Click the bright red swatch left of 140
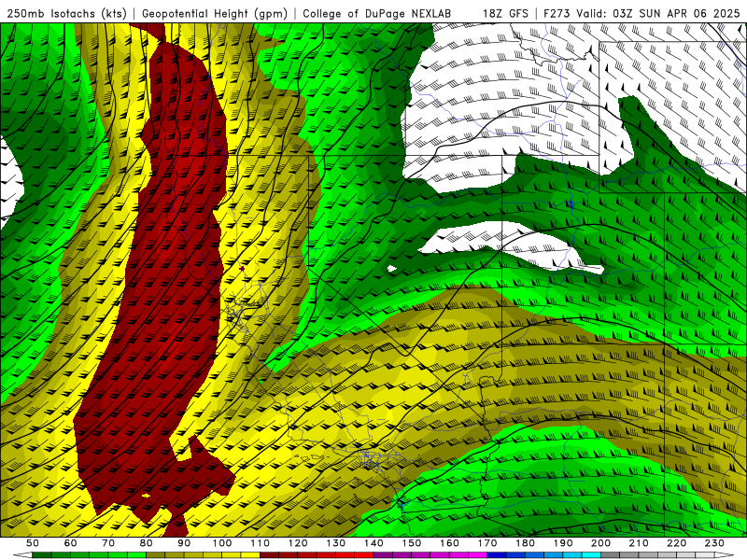Image resolution: width=747 pixels, height=560 pixels. [x=364, y=555]
